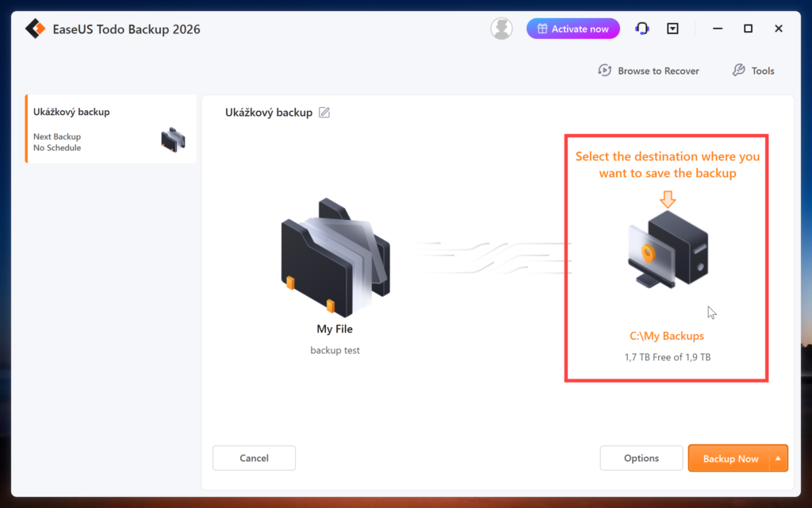Click the 1,7 TB Free of 1,9 TB text
Image resolution: width=812 pixels, height=508 pixels.
pos(668,357)
